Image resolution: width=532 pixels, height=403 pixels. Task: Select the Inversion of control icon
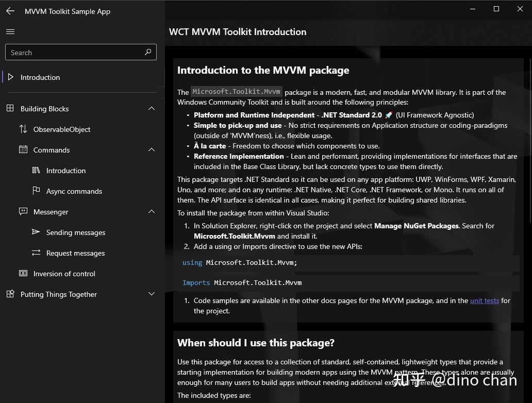tap(23, 273)
